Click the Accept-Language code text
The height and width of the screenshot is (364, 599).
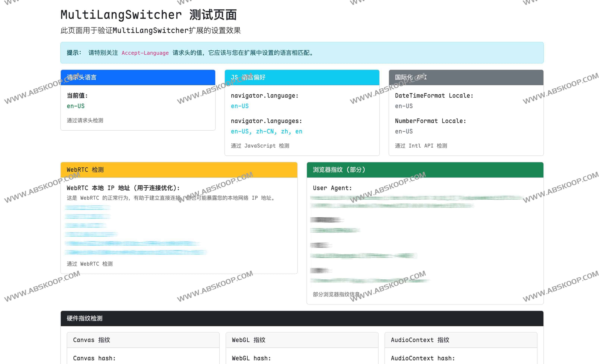[x=145, y=53]
